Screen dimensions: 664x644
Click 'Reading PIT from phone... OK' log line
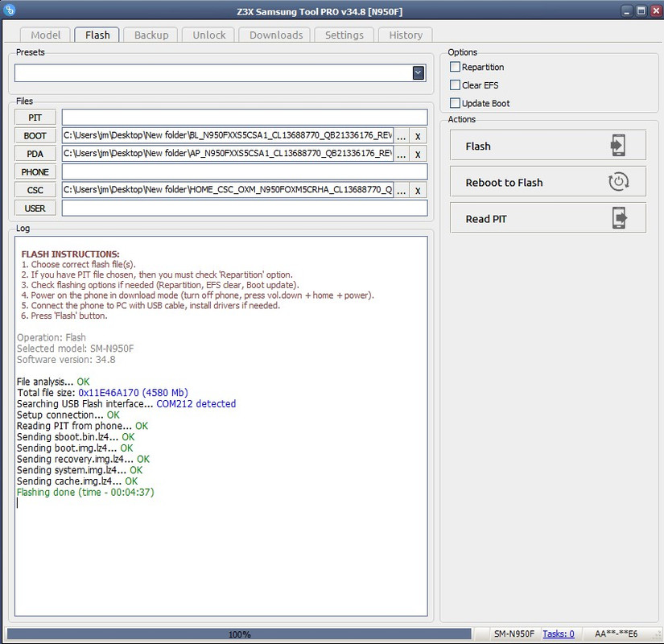(83, 425)
